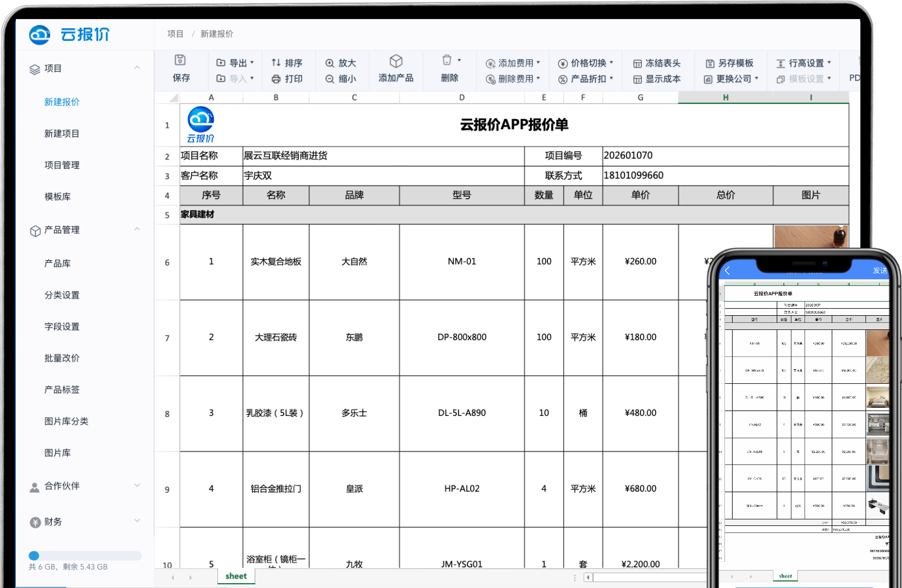Screen dimensions: 902x588
Task: Click the Row height (行高设置) icon
Action: [x=781, y=64]
